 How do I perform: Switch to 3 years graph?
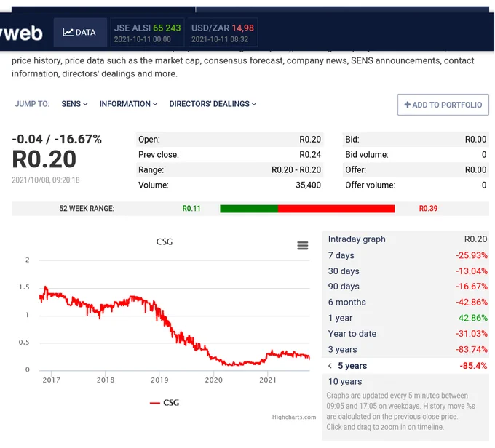click(x=405, y=350)
